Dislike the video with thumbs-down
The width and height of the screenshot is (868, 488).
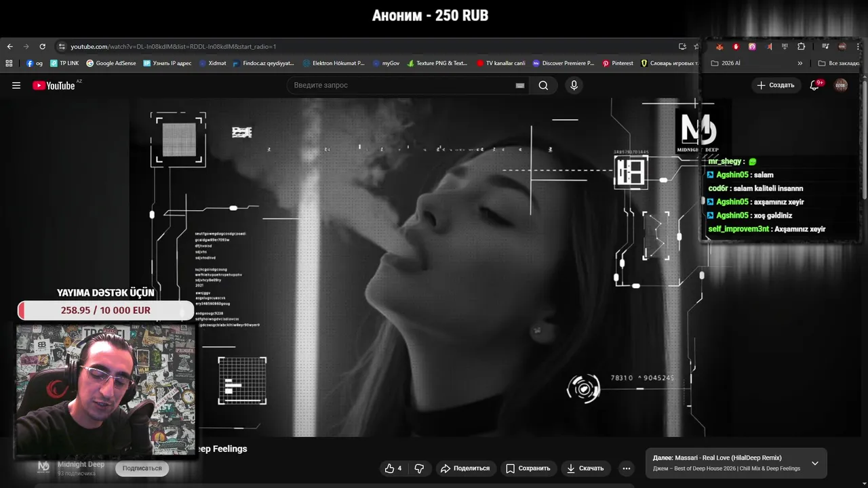(x=419, y=468)
